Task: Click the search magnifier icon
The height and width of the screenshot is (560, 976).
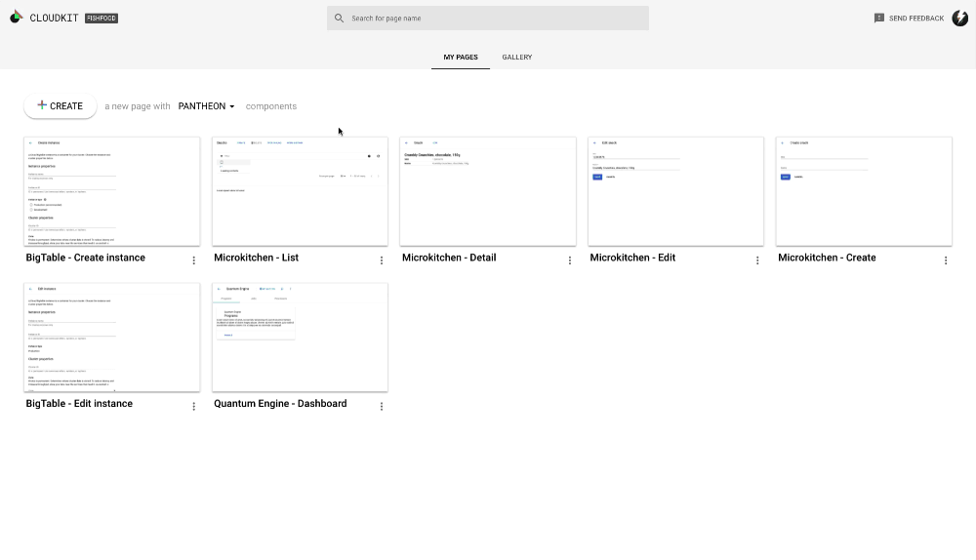Action: click(x=340, y=18)
